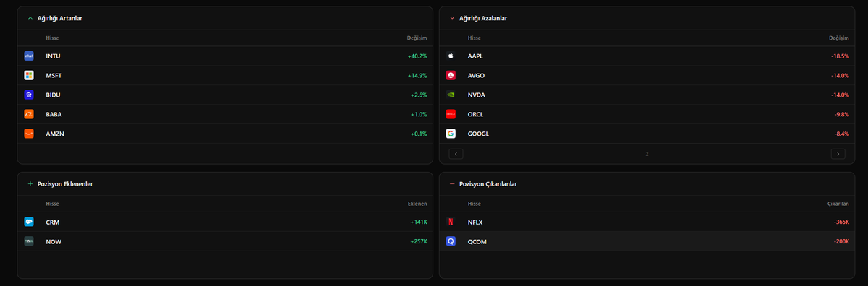
Task: Click the AVGO Broadcom logo icon
Action: [451, 75]
